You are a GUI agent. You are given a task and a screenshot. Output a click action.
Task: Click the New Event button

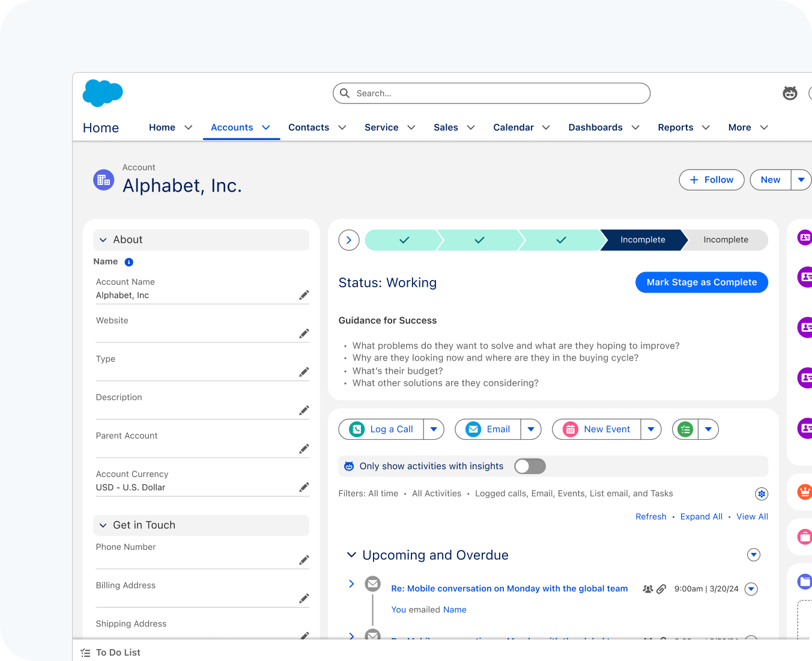pyautogui.click(x=596, y=429)
